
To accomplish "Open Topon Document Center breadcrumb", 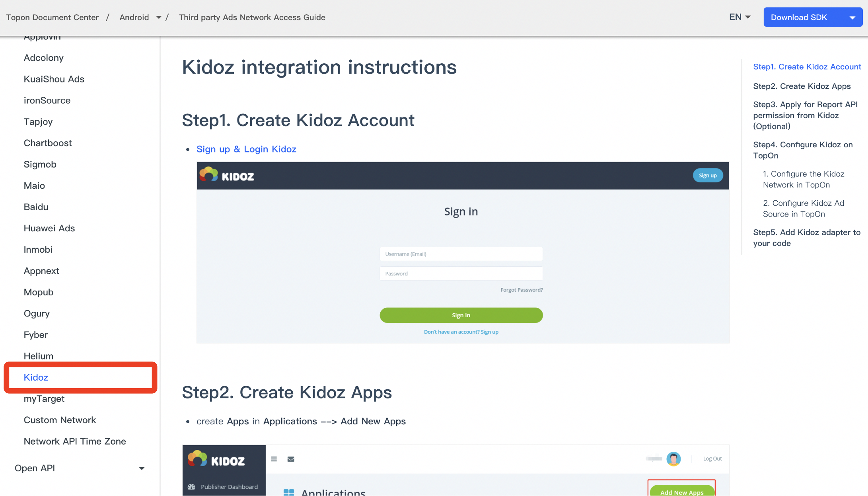I will click(52, 18).
